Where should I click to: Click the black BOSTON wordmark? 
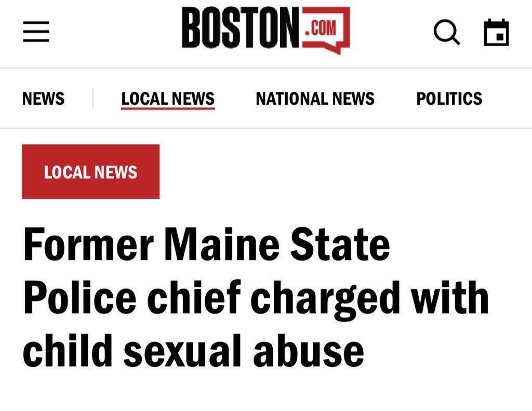[x=241, y=30]
